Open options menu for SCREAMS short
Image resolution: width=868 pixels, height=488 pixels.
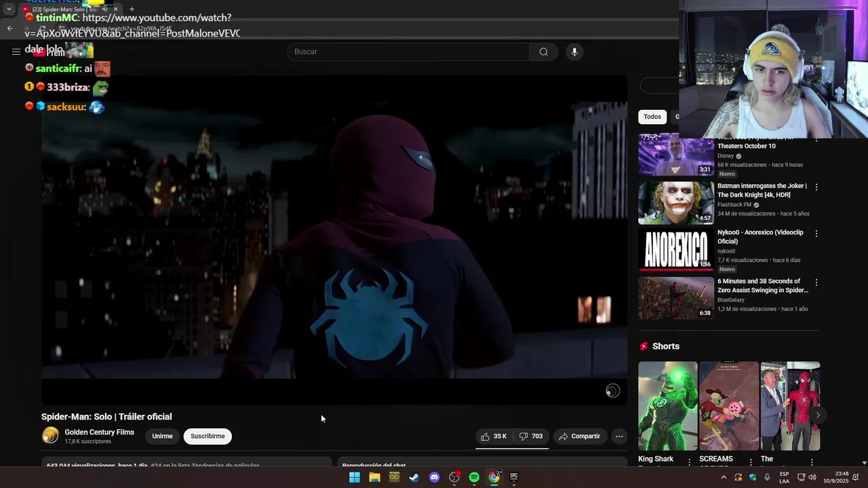(750, 461)
